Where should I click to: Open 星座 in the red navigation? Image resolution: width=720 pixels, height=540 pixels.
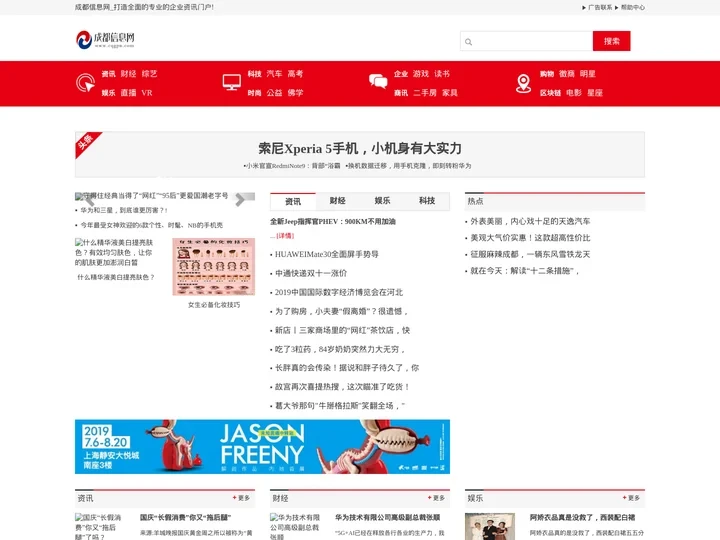pyautogui.click(x=595, y=93)
